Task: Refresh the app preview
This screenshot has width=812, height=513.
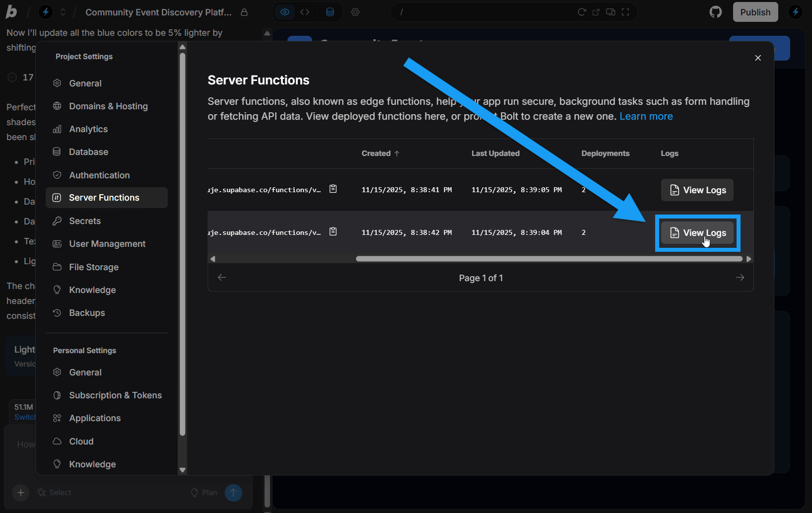Action: (x=581, y=12)
